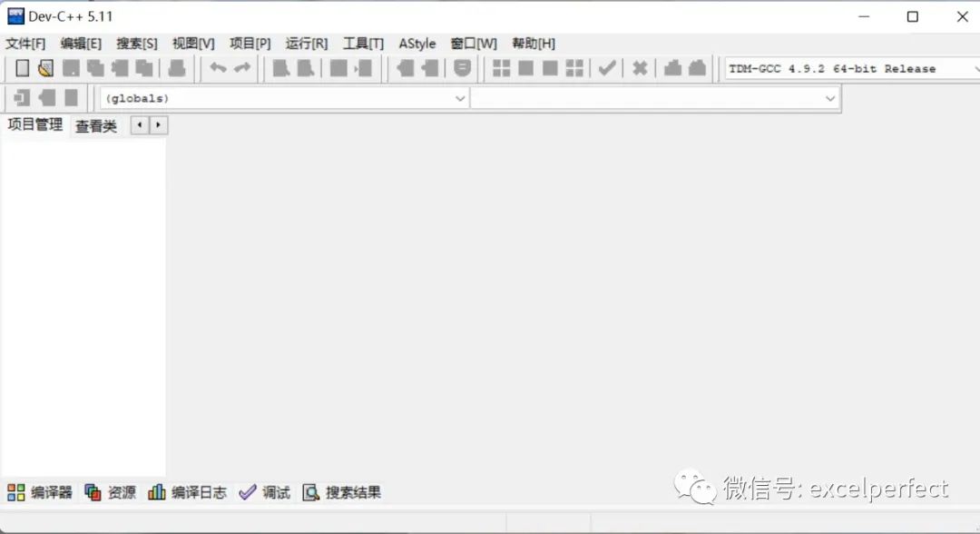The image size is (980, 534).
Task: Close the Dev-C++ 5.11 window
Action: pos(962,16)
